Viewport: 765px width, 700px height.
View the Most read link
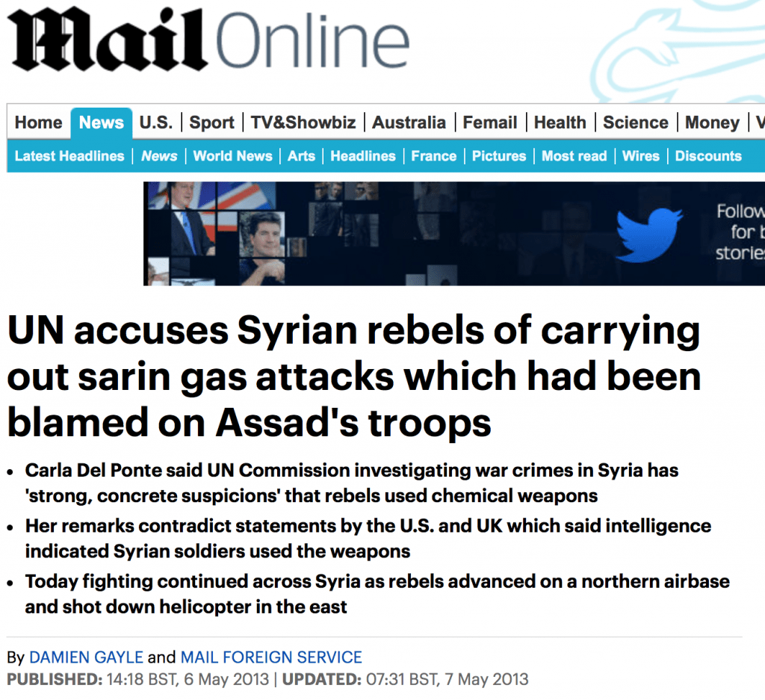pos(574,155)
